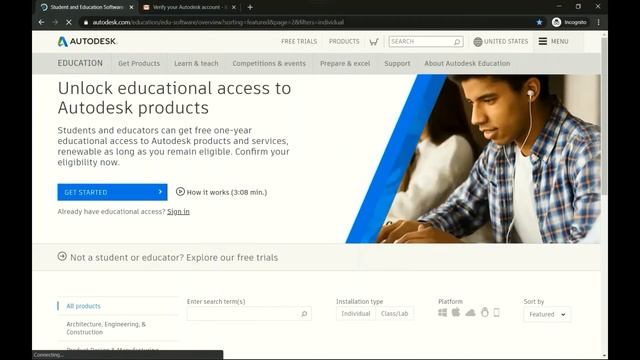The image size is (640, 360).
Task: Click the student hero image
Action: click(473, 159)
